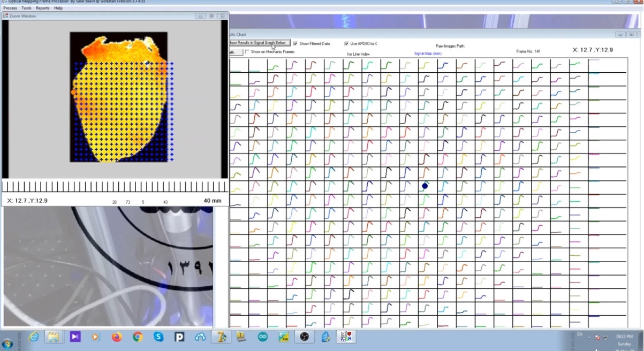This screenshot has height=351, width=644.
Task: Minimize the Results Chart window
Action: (620, 34)
